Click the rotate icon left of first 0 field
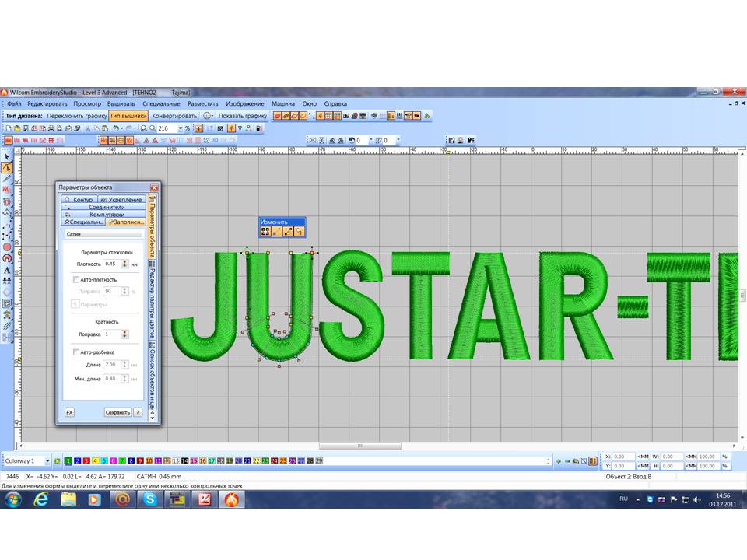 352,141
